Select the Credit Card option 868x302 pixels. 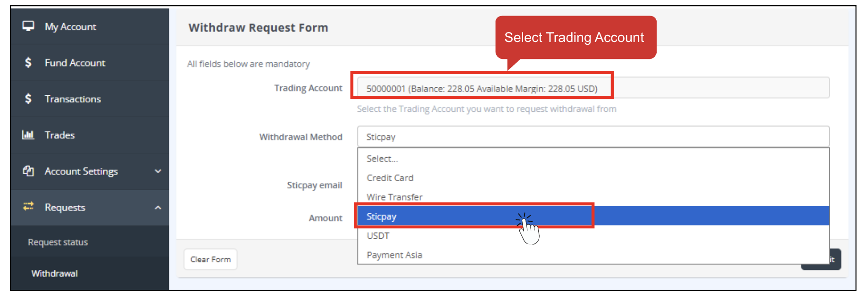[x=390, y=178]
